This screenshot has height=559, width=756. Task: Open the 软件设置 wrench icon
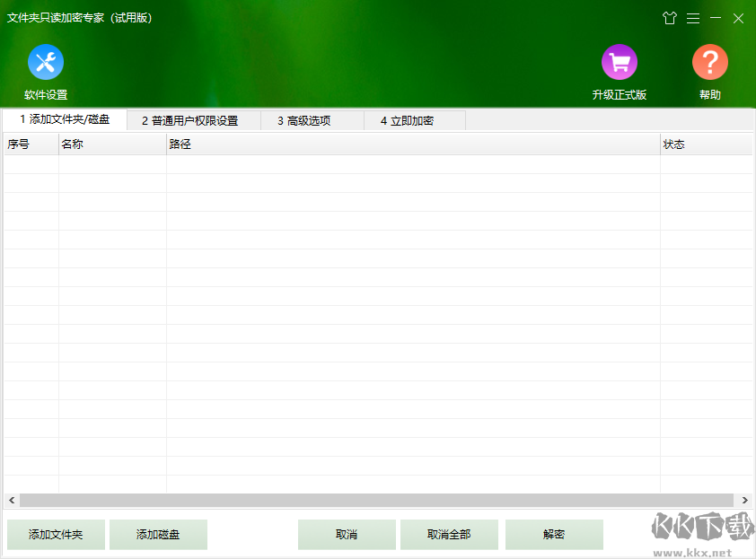(x=46, y=62)
